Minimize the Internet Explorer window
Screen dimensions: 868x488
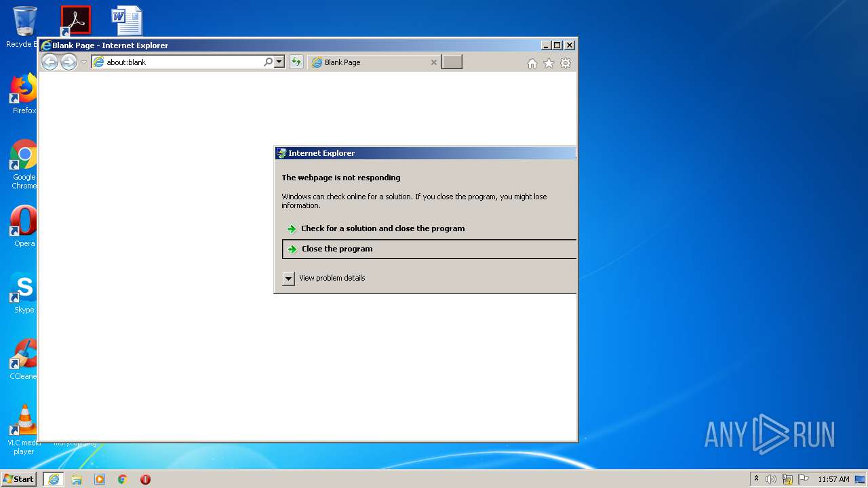click(x=546, y=45)
